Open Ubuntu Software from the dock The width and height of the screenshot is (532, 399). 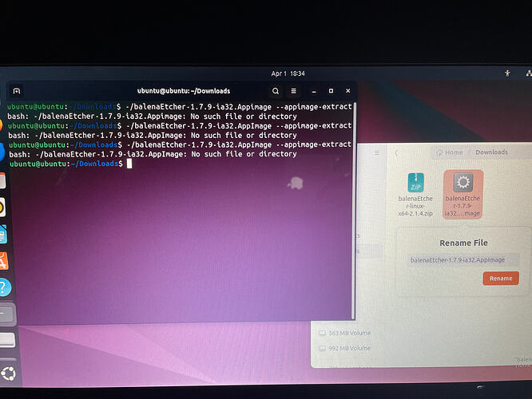(3, 261)
